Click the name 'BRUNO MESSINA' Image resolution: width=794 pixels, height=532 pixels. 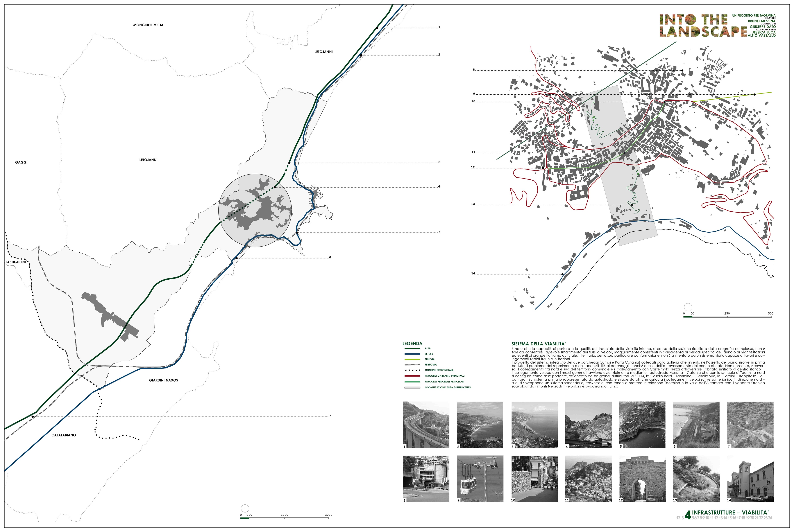pyautogui.click(x=762, y=21)
